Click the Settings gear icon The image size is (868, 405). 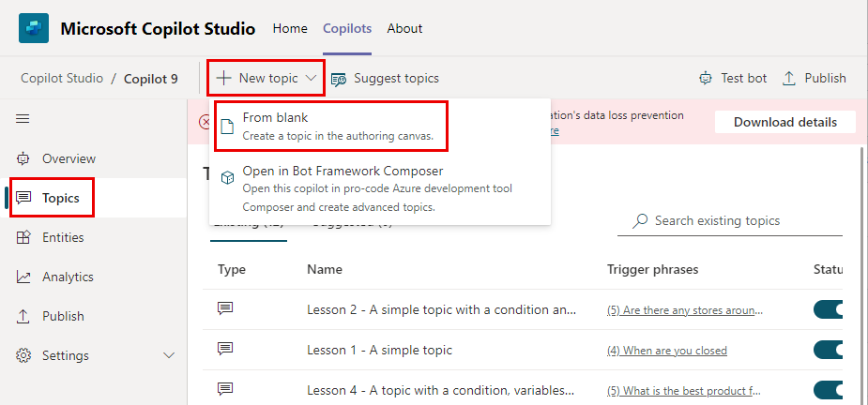point(23,355)
